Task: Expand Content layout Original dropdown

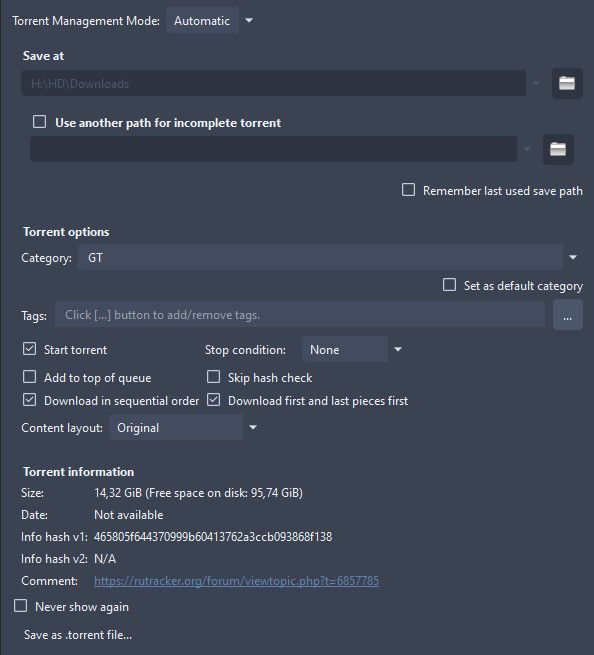Action: click(x=184, y=427)
